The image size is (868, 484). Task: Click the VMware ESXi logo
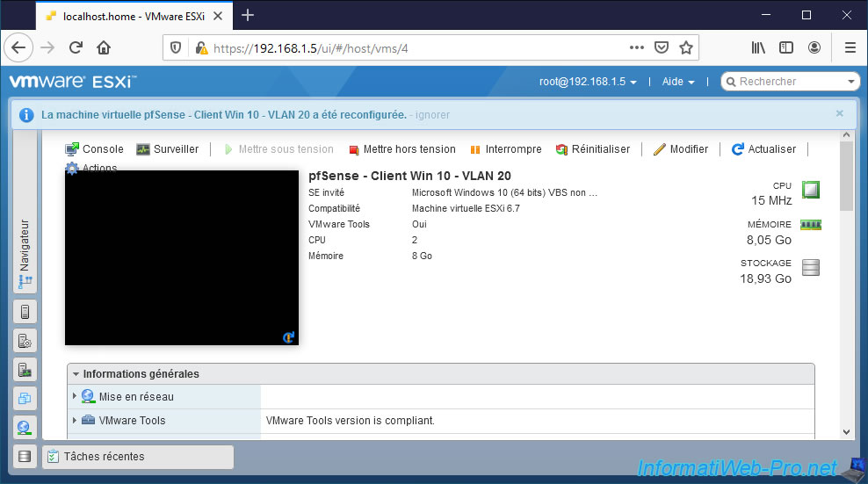(x=73, y=82)
